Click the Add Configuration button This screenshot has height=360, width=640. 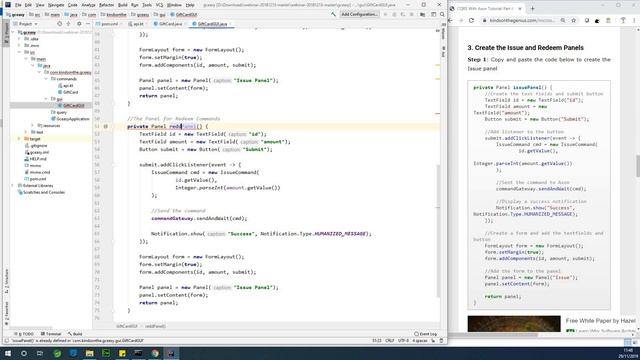[360, 14]
